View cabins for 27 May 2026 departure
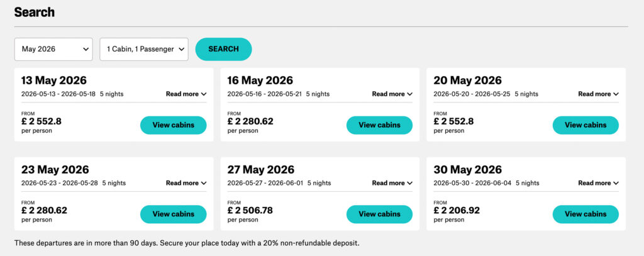Screen dimensions: 644x256 (x=379, y=214)
